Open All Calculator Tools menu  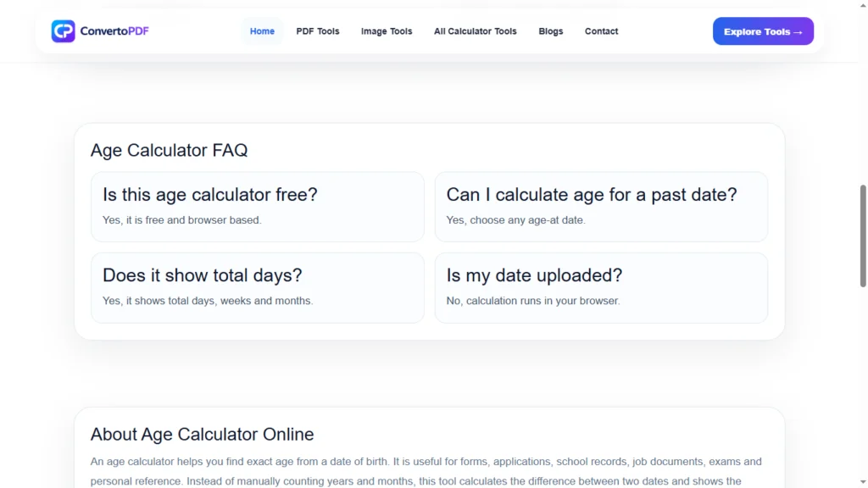pos(475,31)
